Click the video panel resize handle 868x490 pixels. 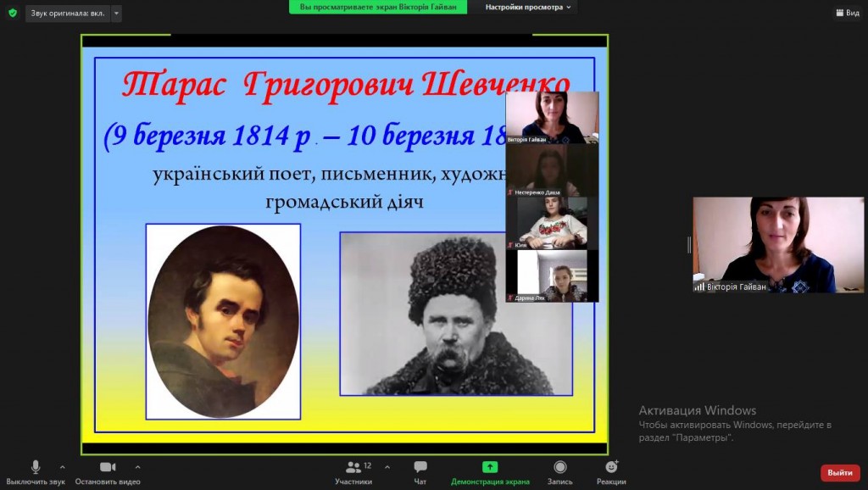coord(689,245)
